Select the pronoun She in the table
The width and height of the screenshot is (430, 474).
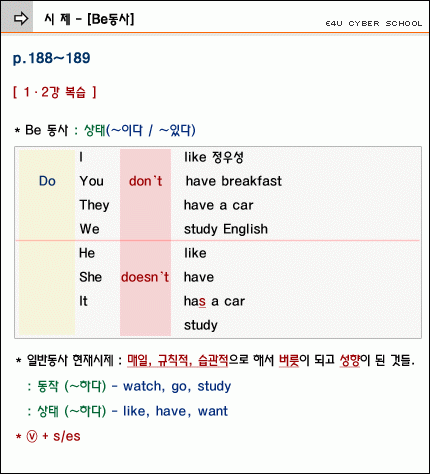pyautogui.click(x=90, y=277)
